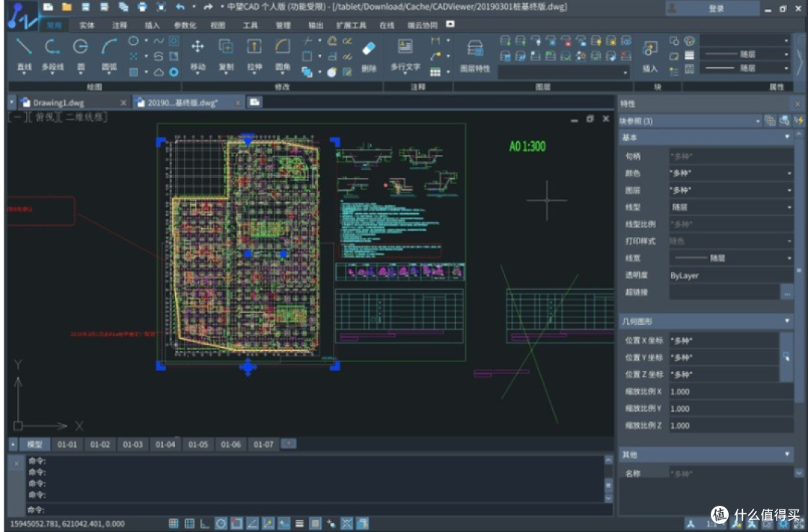Select the spline curve tool

159,40
